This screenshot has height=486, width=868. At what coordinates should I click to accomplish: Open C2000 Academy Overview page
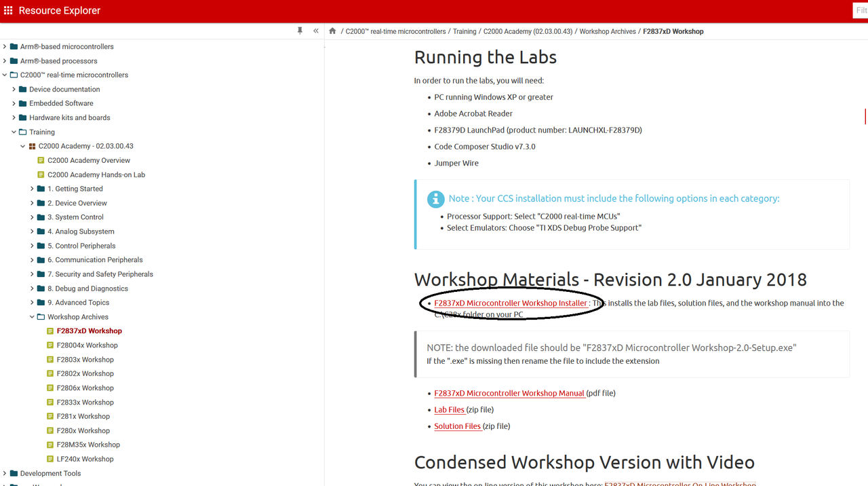coord(89,161)
